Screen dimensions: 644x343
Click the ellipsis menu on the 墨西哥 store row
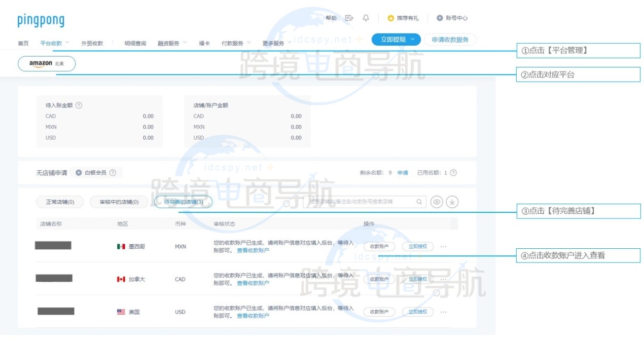(x=443, y=247)
